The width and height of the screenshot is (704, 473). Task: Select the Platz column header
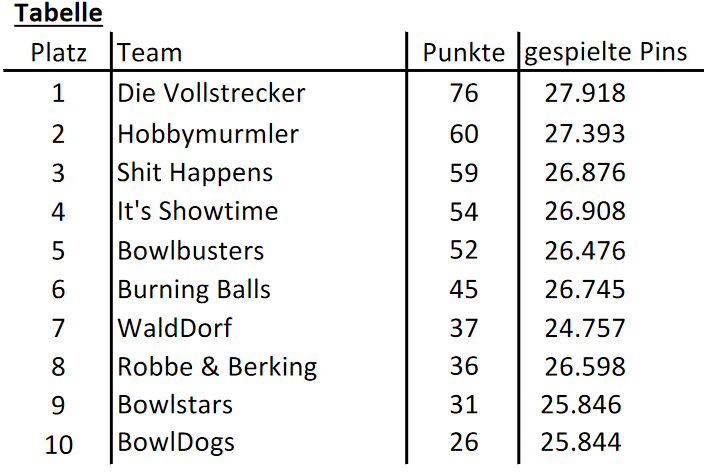(58, 53)
